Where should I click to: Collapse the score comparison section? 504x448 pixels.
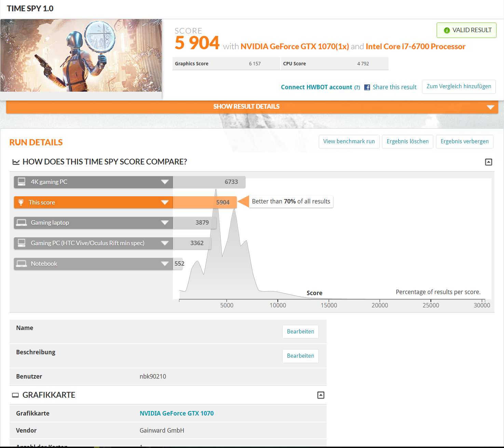[x=489, y=162]
